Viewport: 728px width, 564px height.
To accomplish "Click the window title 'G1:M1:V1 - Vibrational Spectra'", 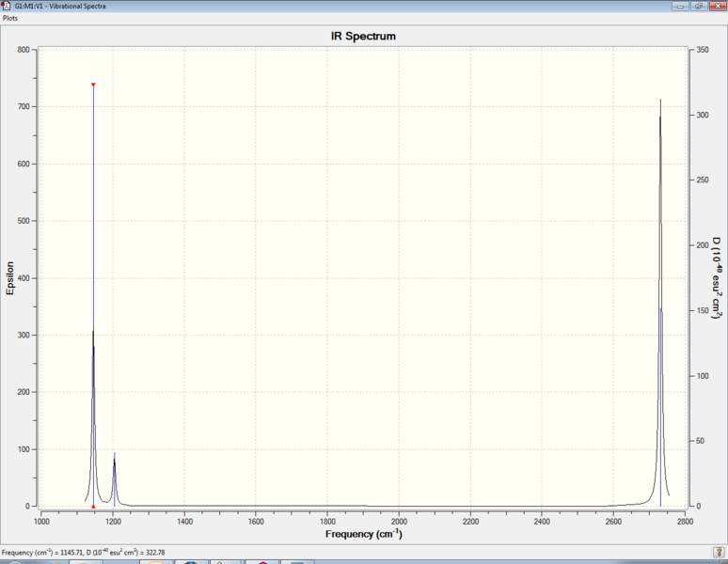I will (x=60, y=6).
